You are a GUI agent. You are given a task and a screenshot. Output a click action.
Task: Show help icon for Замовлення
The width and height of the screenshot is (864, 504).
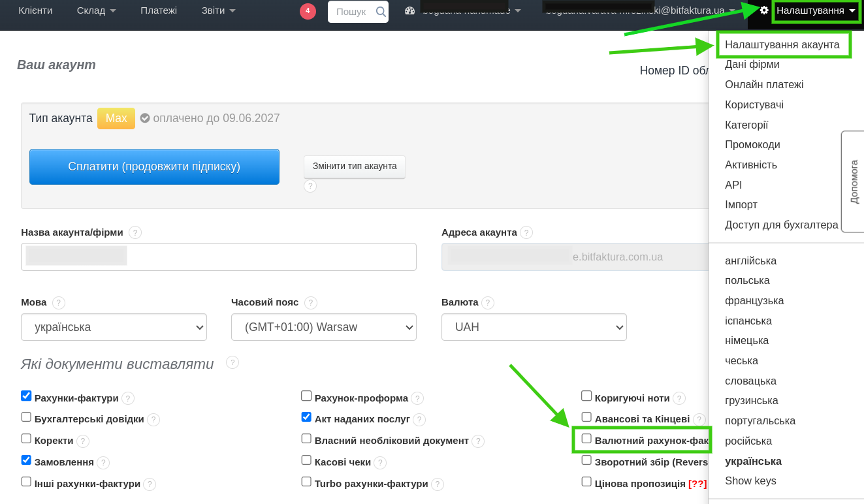tap(103, 463)
